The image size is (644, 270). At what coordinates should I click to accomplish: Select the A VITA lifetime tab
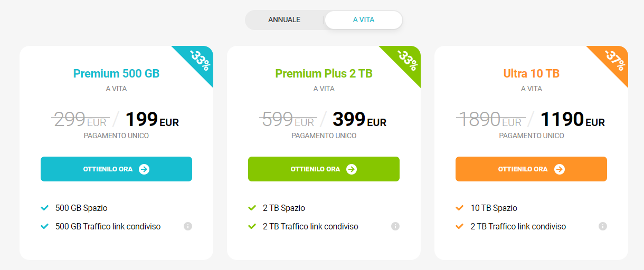click(364, 20)
